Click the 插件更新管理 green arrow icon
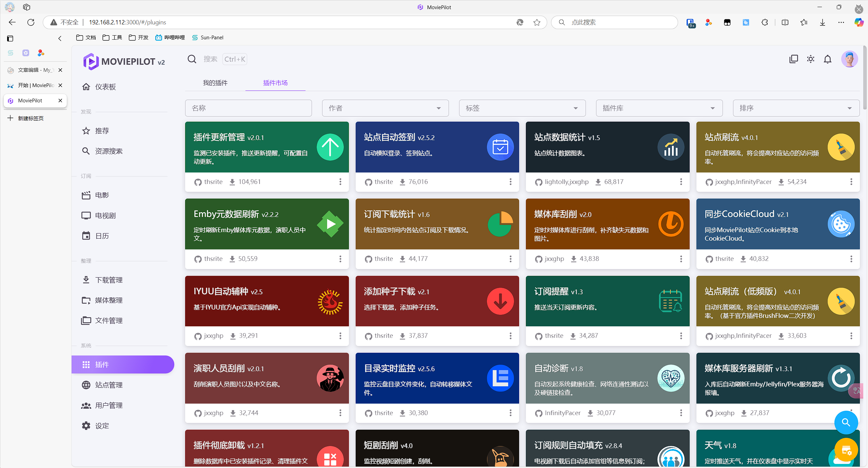 (330, 147)
